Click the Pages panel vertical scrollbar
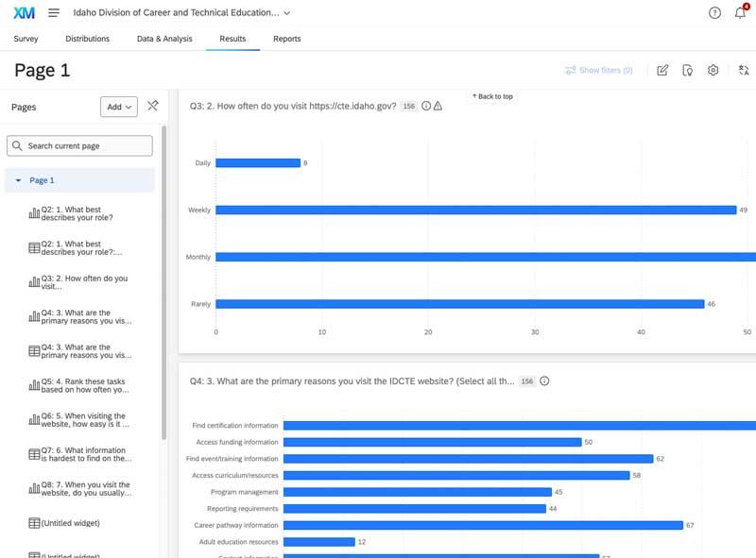The width and height of the screenshot is (756, 558). click(163, 282)
